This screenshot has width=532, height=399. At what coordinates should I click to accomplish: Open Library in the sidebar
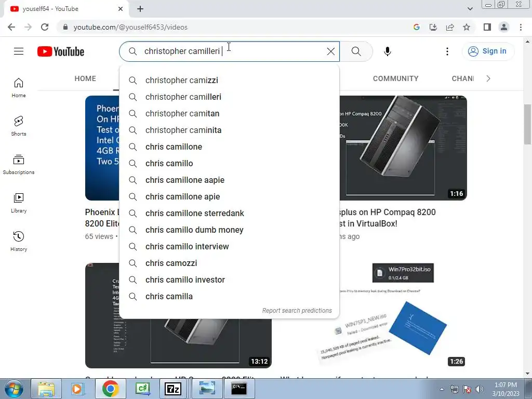pos(19,203)
